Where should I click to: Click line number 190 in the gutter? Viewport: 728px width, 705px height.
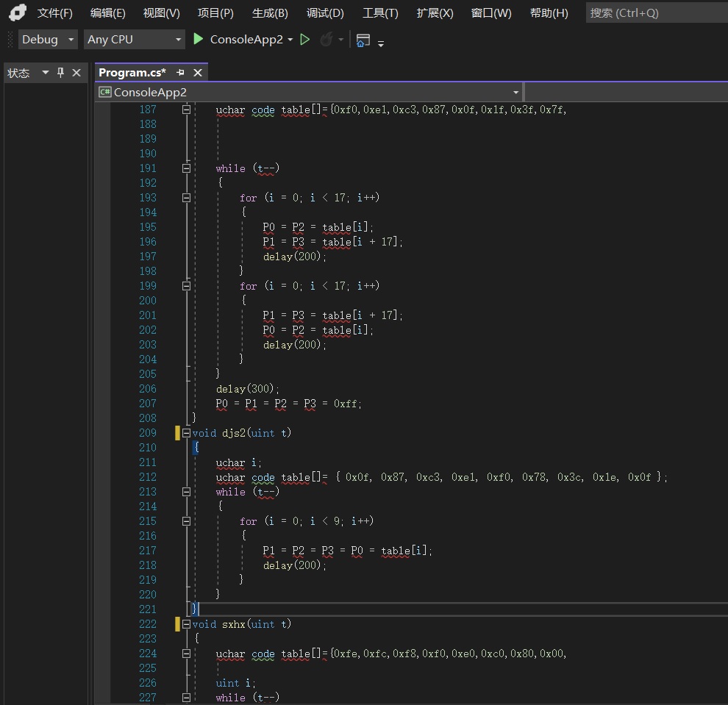pos(148,154)
